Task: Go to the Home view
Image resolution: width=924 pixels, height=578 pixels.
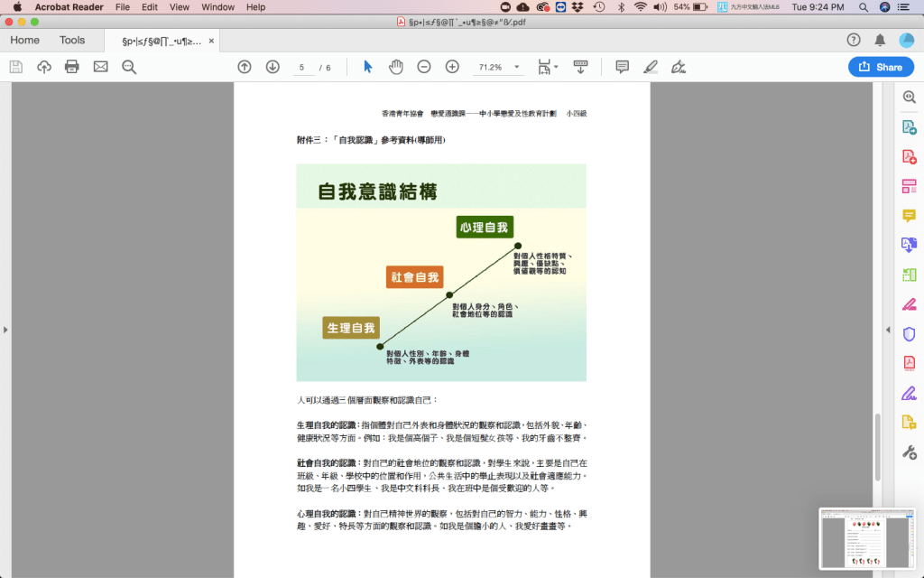Action: 24,41
